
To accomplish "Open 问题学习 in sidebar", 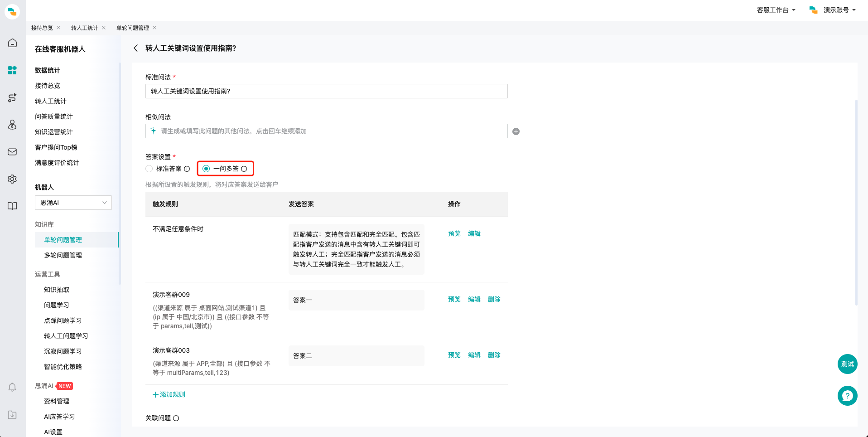I will click(x=57, y=305).
